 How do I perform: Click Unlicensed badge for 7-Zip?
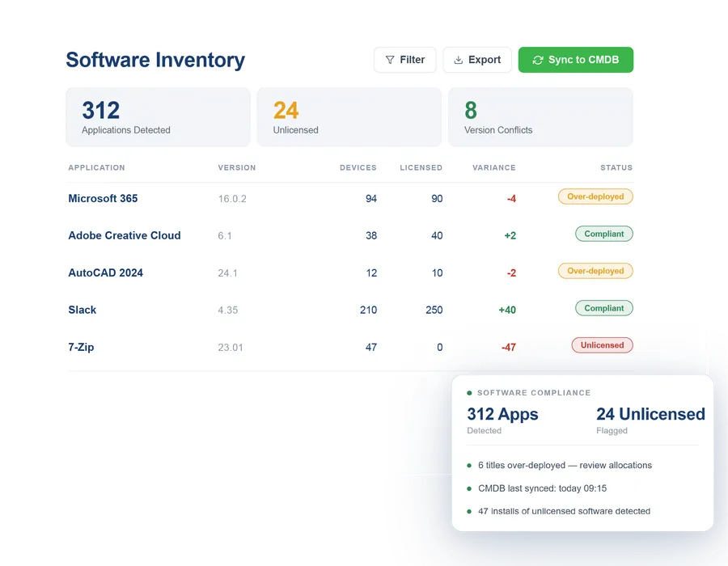pos(602,345)
